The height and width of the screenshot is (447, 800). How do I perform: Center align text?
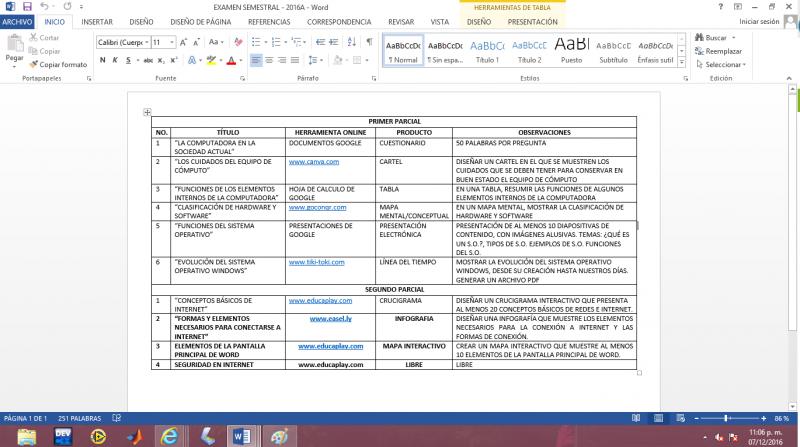269,60
